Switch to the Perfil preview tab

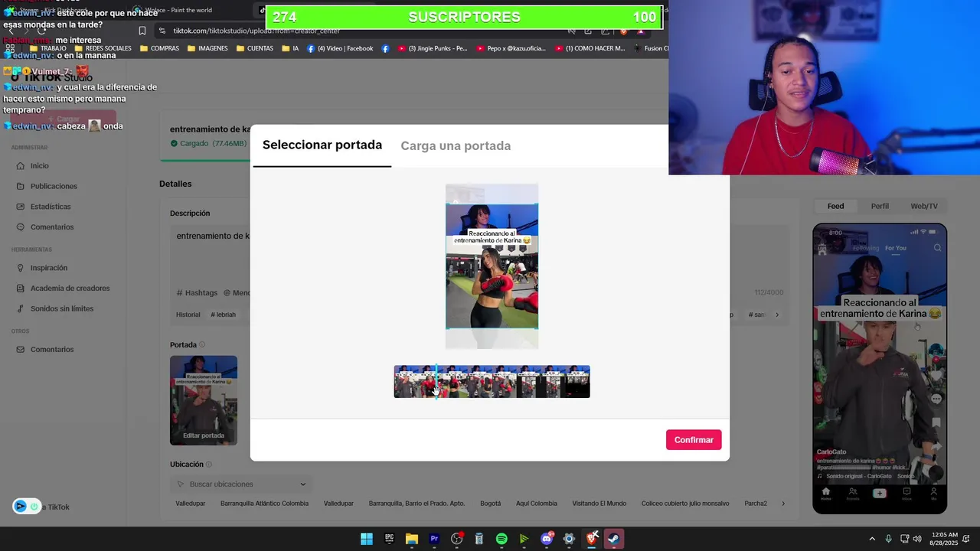click(880, 206)
